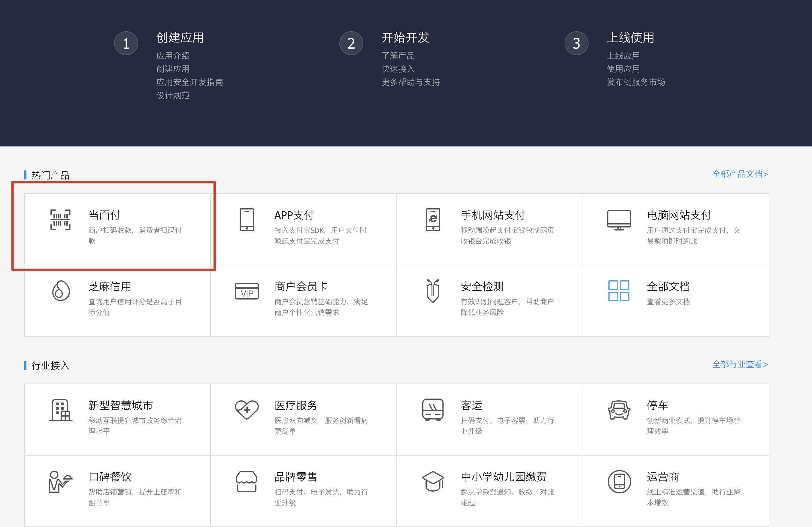Click the 芝麻信用 sesame drop icon
This screenshot has width=812, height=527.
[61, 291]
